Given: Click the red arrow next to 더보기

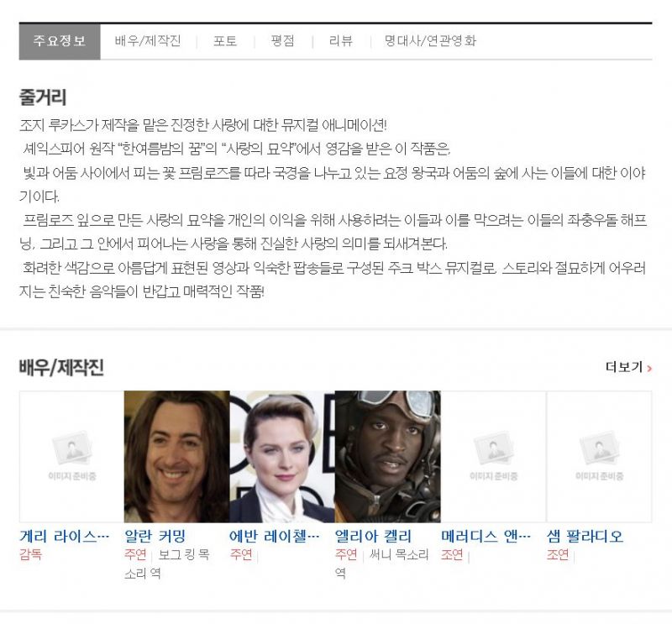Looking at the screenshot, I should [649, 368].
